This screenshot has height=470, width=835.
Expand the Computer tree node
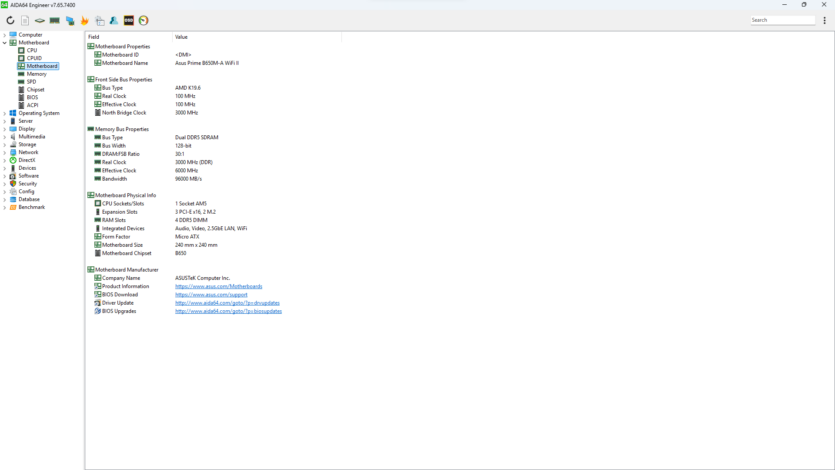pos(5,35)
